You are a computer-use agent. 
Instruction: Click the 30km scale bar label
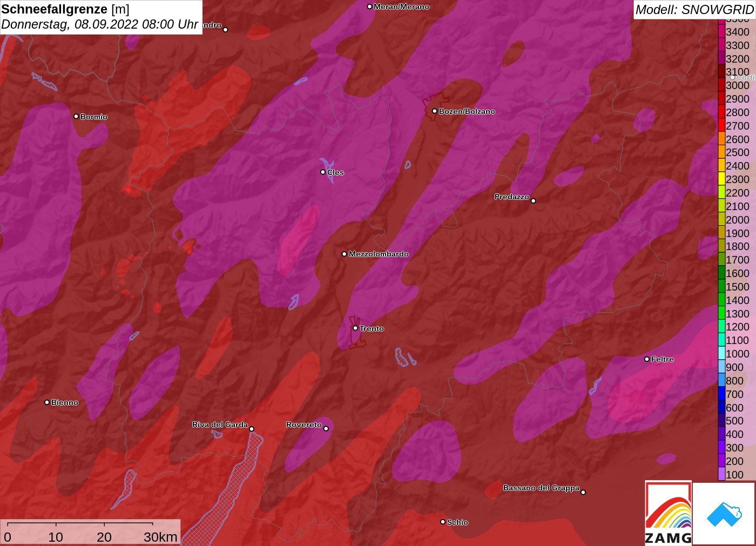pyautogui.click(x=160, y=537)
